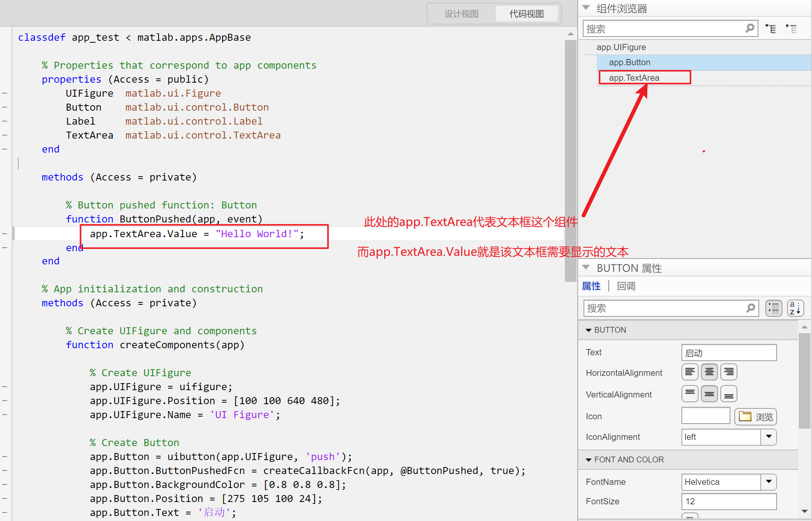This screenshot has height=521, width=812.
Task: Click the magnifier icon in component browser search
Action: coord(749,28)
